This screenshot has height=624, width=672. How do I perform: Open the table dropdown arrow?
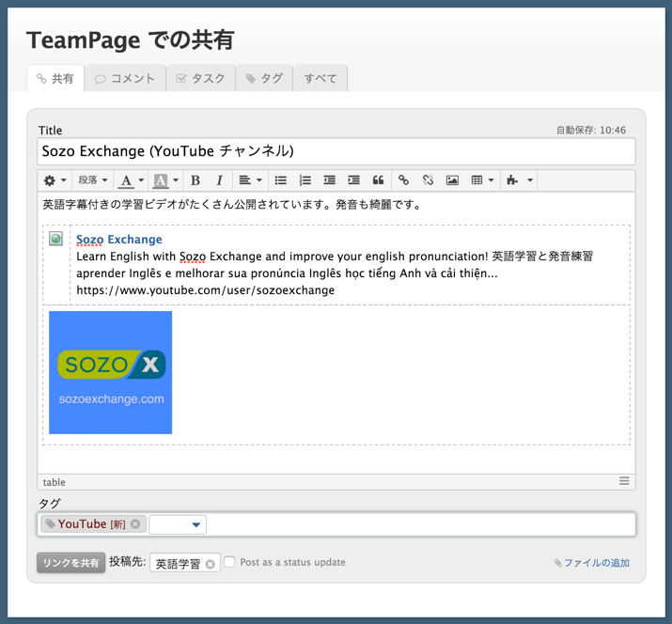pyautogui.click(x=492, y=180)
